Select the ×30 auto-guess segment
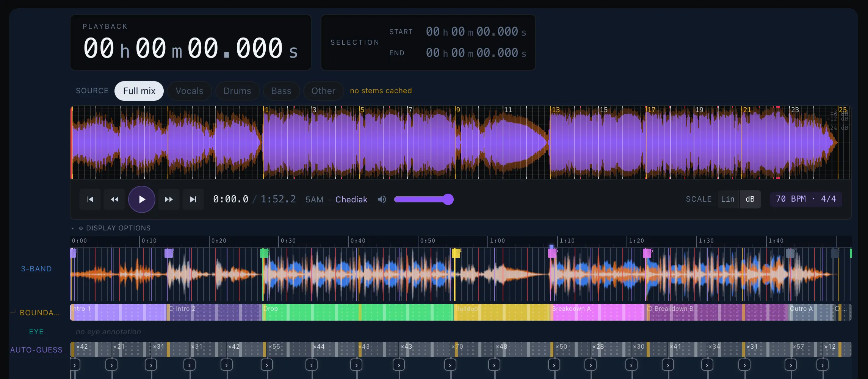The width and height of the screenshot is (868, 379). coord(650,349)
